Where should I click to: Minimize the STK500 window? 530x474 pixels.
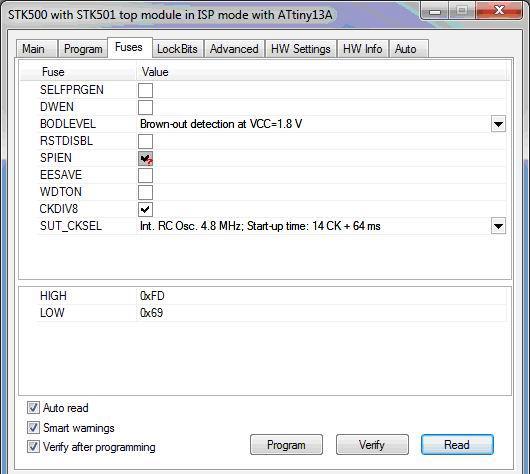click(435, 11)
